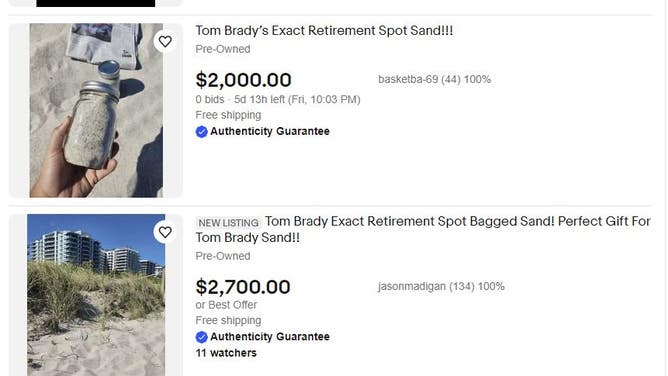Click the Authenticity Guarantee text on second listing

[x=270, y=337]
